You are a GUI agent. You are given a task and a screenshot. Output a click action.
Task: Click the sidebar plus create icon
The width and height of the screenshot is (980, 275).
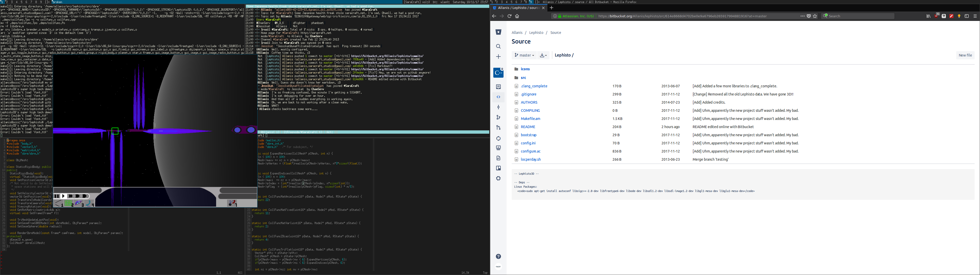tap(498, 57)
